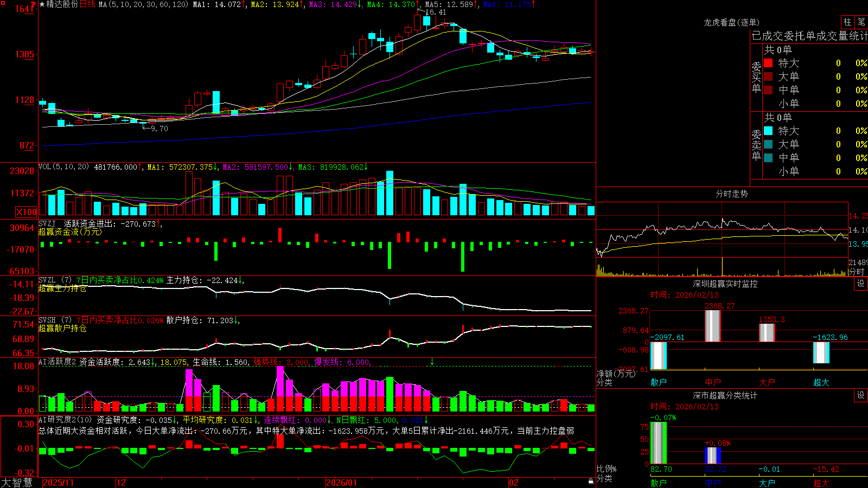Click the MA(5,10,20,30,60,120) indicator label

point(143,4)
